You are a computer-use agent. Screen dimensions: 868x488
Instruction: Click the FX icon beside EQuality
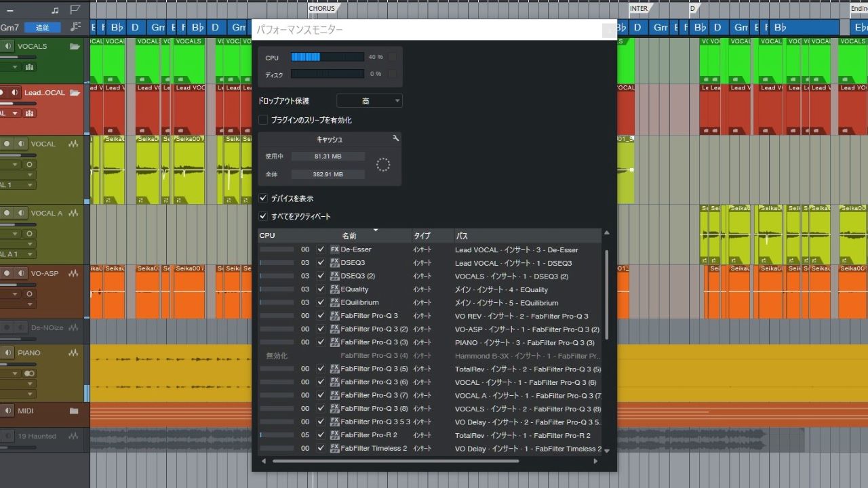tap(334, 289)
